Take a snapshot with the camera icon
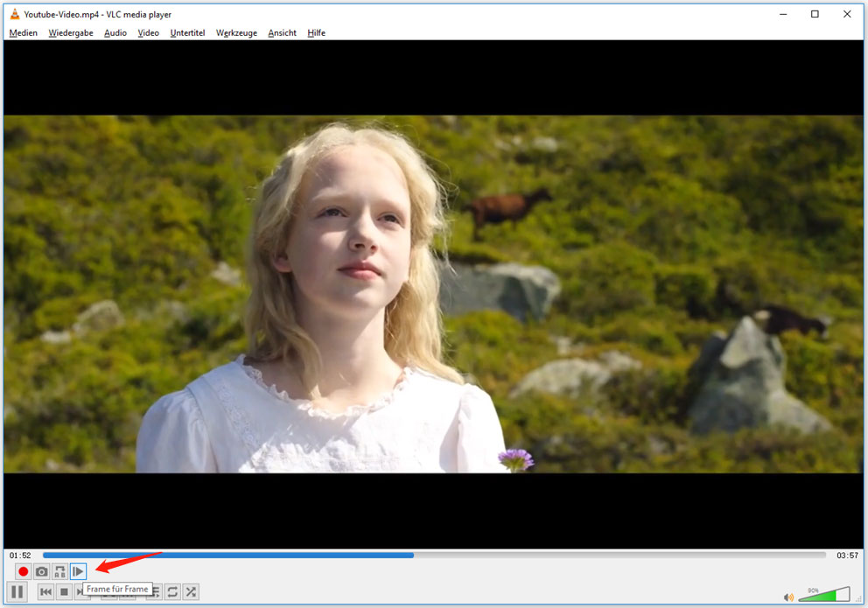This screenshot has width=868, height=608. [41, 570]
